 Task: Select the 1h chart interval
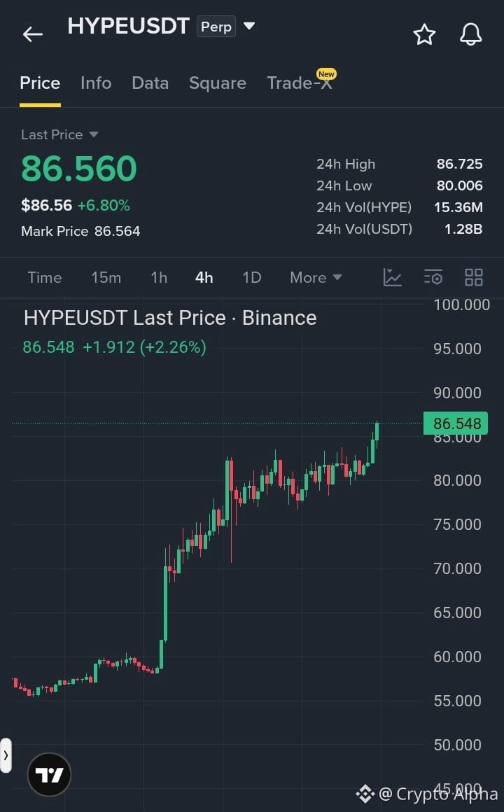tap(159, 278)
